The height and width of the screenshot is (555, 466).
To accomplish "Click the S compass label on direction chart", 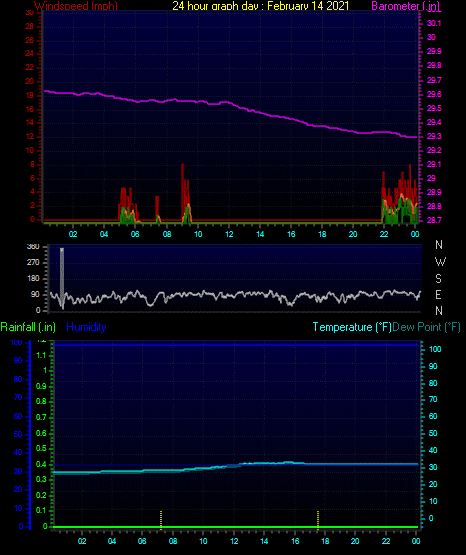I will pyautogui.click(x=438, y=279).
